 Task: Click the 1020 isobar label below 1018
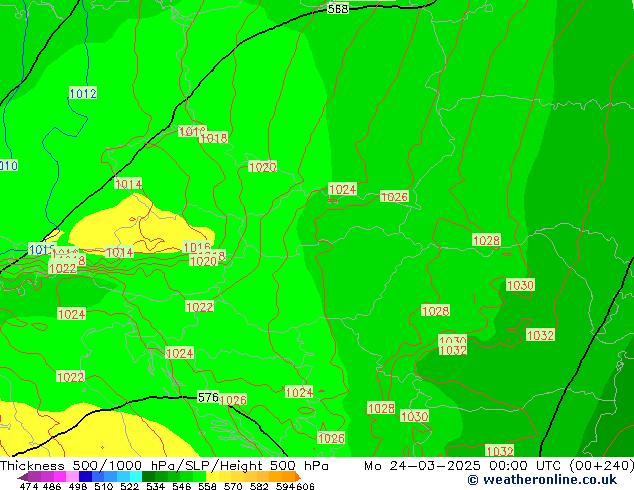[x=203, y=261]
